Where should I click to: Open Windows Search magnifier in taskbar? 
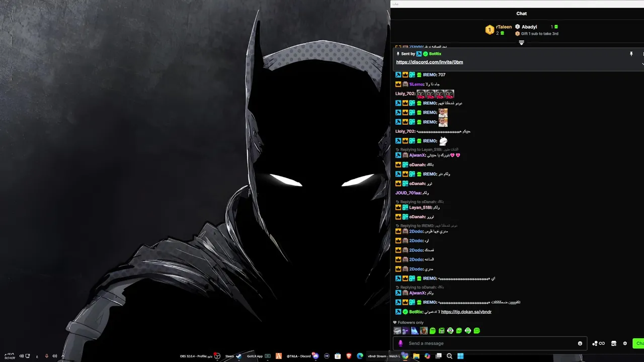coord(449,356)
